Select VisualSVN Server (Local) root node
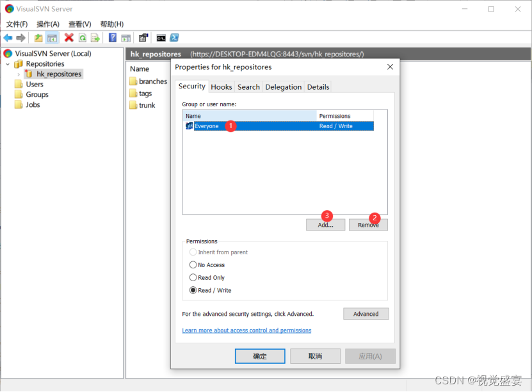This screenshot has height=392, width=532. [x=53, y=54]
